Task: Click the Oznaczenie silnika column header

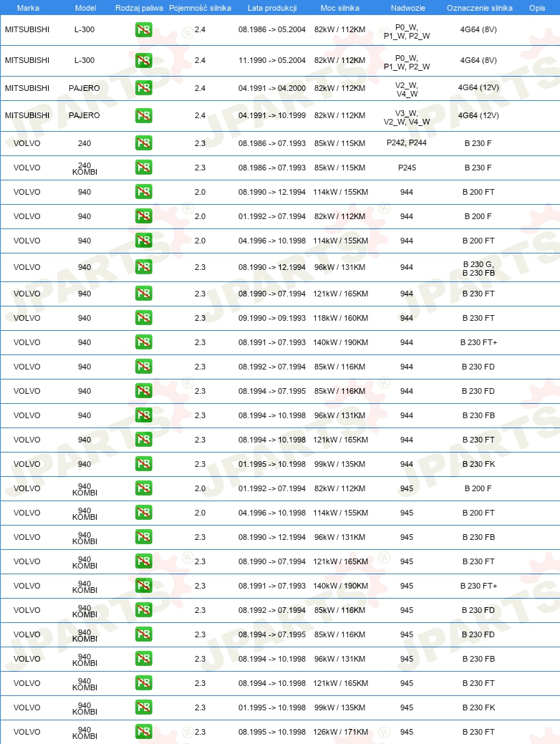Action: [x=479, y=8]
